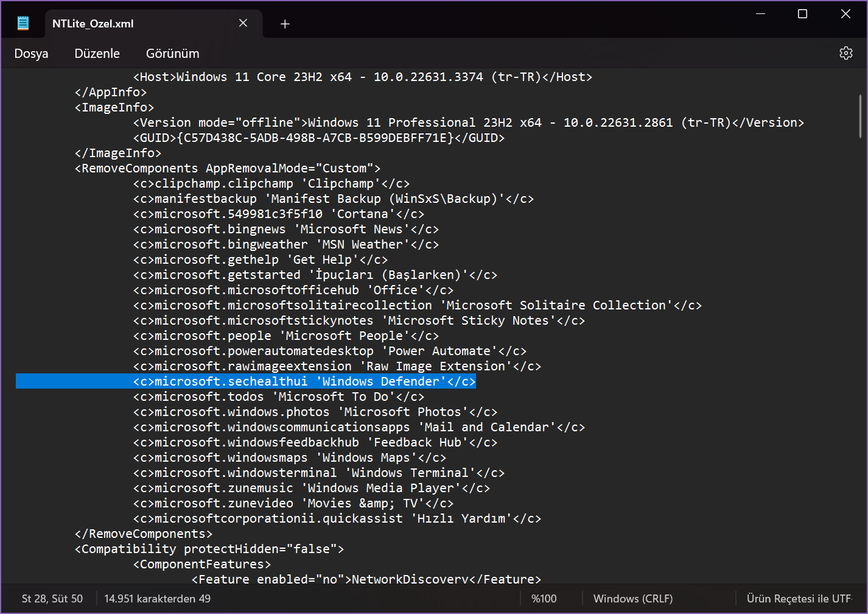The width and height of the screenshot is (868, 614).
Task: Click the 'Power Automate' line
Action: [x=330, y=351]
